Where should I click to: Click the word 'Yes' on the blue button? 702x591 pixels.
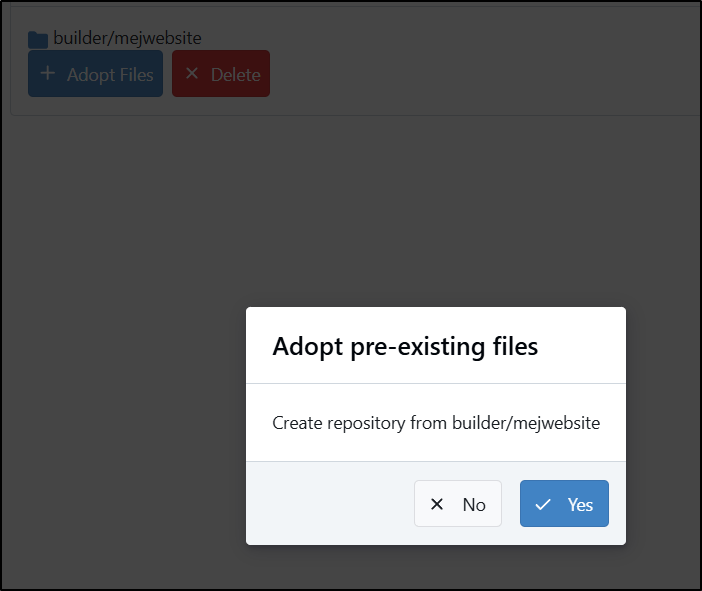580,505
